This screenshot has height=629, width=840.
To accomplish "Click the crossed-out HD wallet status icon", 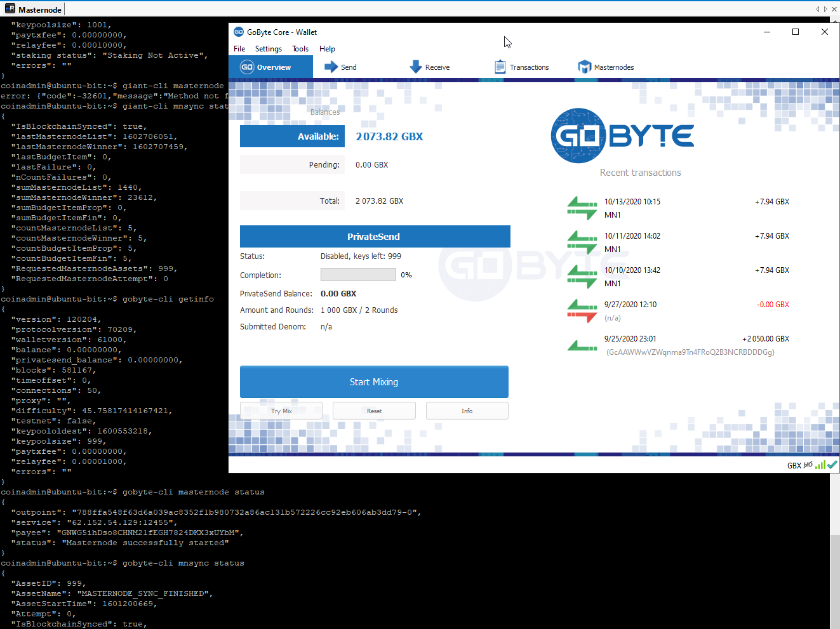I will [x=808, y=465].
